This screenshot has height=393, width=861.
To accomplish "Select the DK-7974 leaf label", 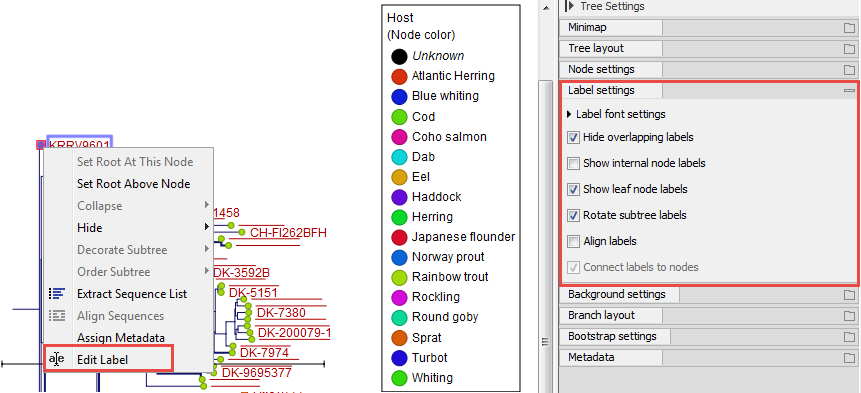I will (264, 352).
